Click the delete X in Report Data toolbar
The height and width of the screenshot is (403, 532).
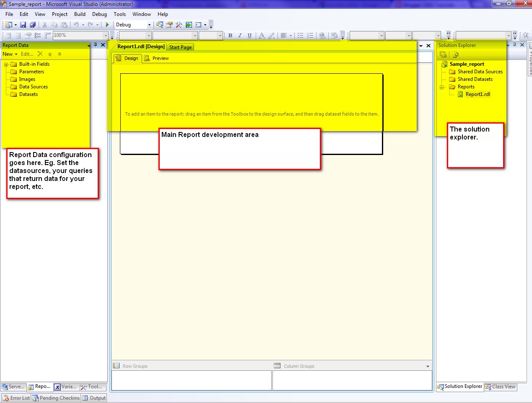coord(40,54)
